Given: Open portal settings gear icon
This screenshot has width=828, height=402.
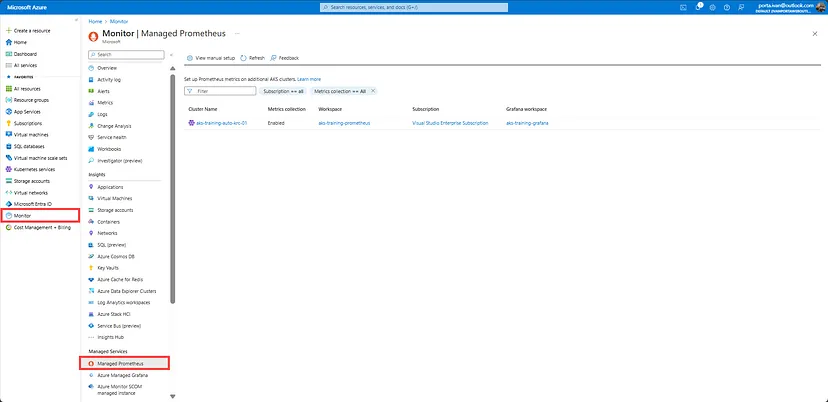Looking at the screenshot, I should coord(712,7).
